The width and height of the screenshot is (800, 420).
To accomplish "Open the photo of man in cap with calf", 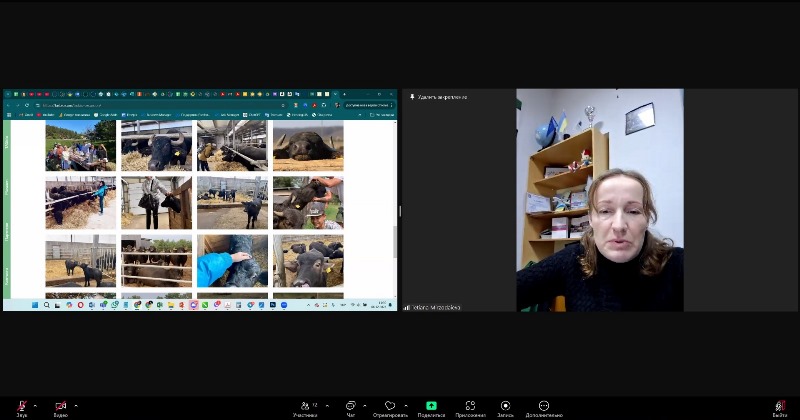I will pos(308,203).
